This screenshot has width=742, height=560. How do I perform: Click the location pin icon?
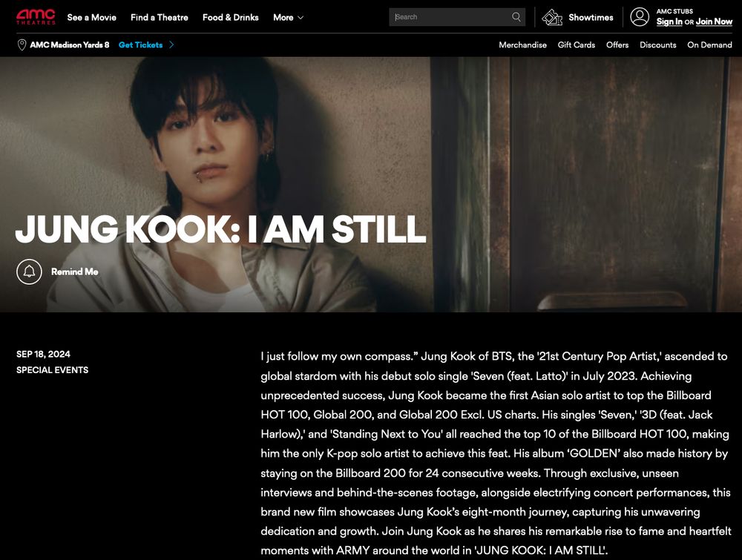22,45
